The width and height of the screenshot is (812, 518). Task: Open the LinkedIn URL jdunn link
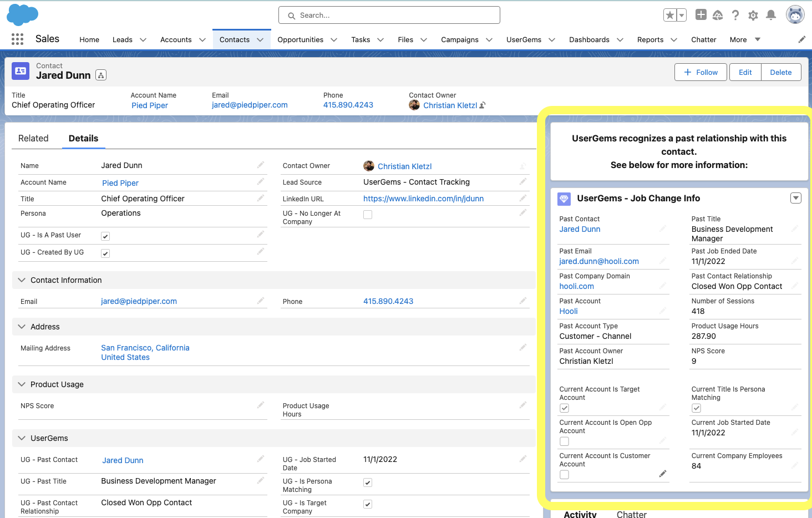tap(423, 199)
